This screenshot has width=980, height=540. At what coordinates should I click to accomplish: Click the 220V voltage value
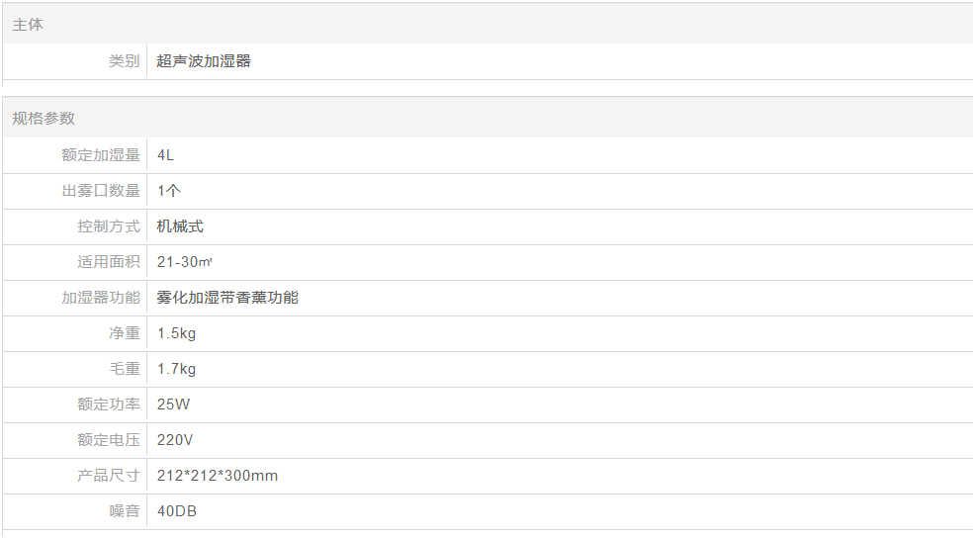[175, 439]
